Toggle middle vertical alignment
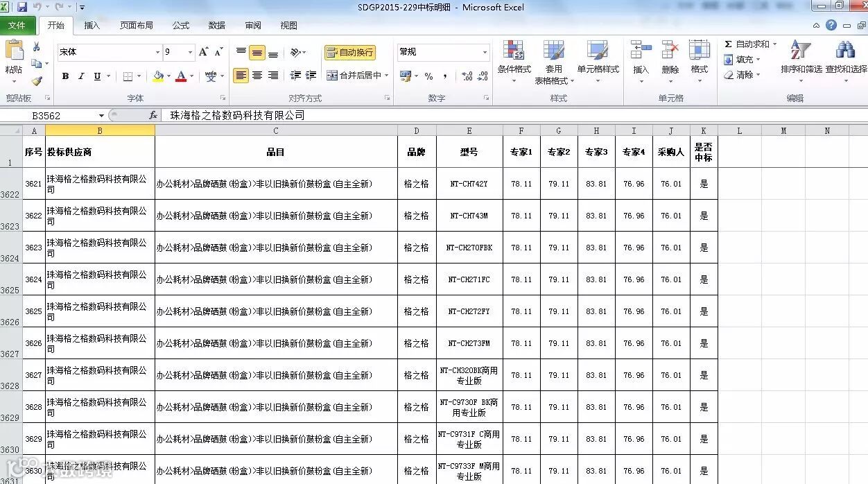 (x=257, y=52)
